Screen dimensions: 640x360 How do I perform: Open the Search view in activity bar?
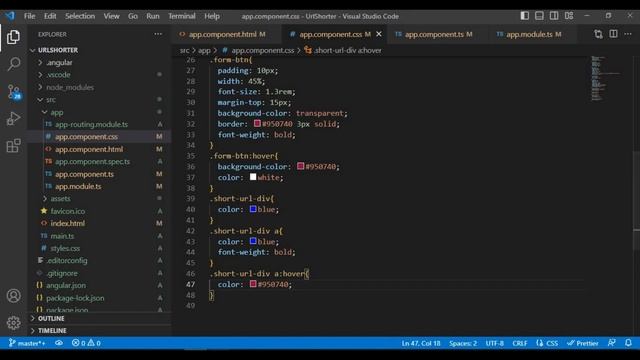coord(13,64)
